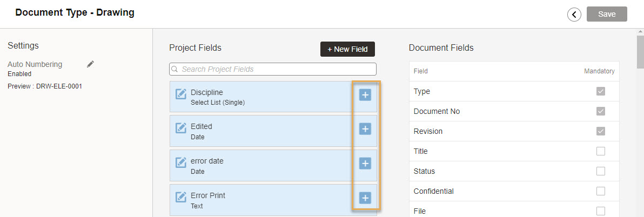Mark Status field as mandatory
The width and height of the screenshot is (644, 217).
click(600, 171)
